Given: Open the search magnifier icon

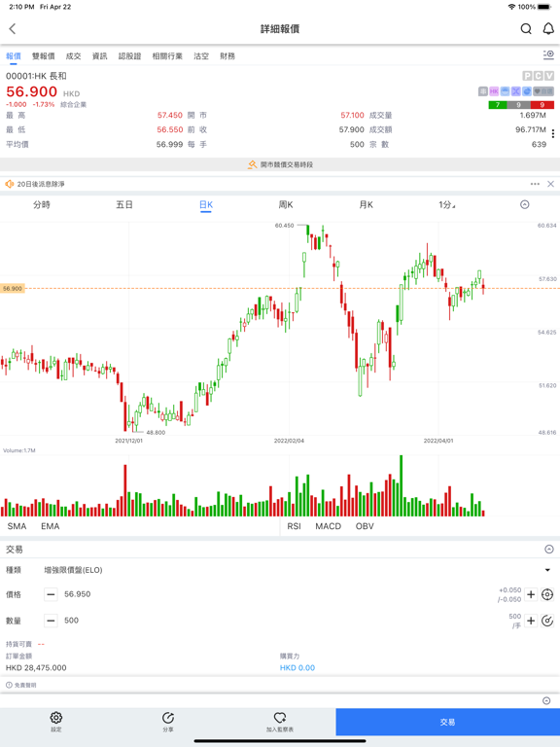Looking at the screenshot, I should coord(526,29).
